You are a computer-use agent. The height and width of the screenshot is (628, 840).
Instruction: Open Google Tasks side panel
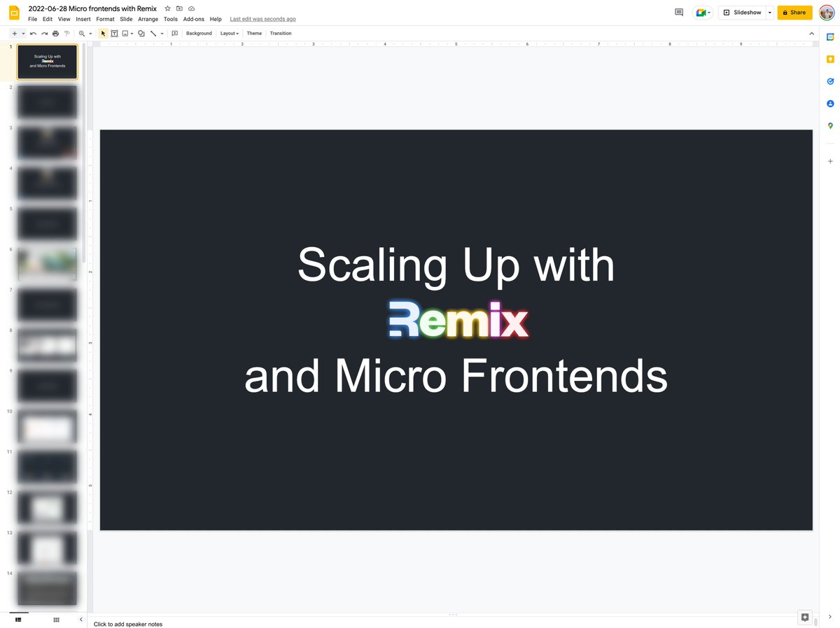point(830,81)
